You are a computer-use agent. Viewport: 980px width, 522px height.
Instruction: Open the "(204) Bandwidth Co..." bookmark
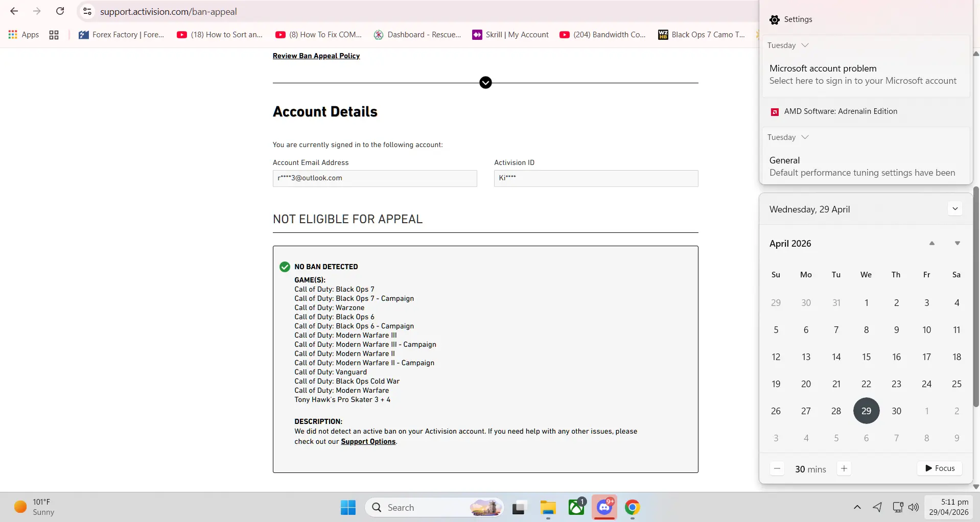pos(603,35)
